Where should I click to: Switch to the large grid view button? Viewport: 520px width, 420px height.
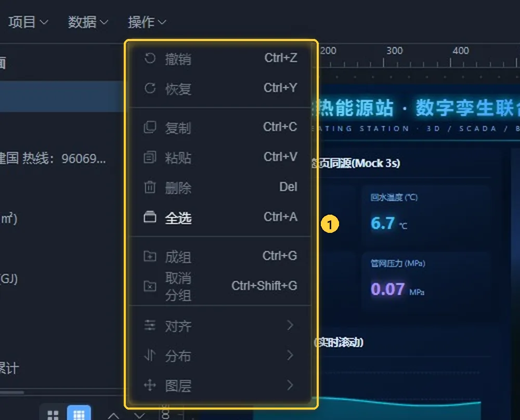[53, 415]
